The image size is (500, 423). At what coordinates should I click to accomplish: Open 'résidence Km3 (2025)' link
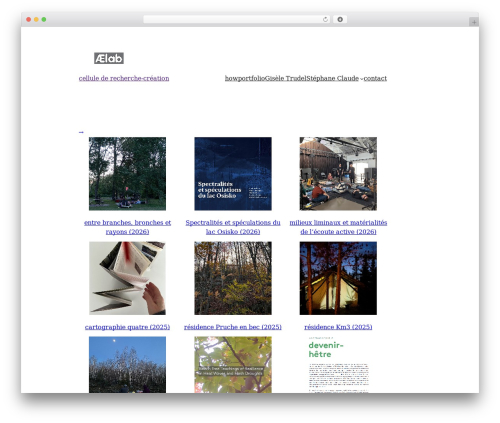(x=338, y=327)
